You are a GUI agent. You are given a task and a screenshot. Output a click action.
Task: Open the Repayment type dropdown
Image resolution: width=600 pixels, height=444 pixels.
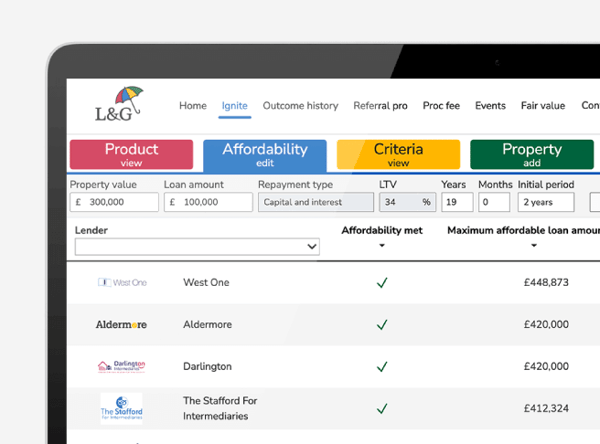[x=316, y=202]
